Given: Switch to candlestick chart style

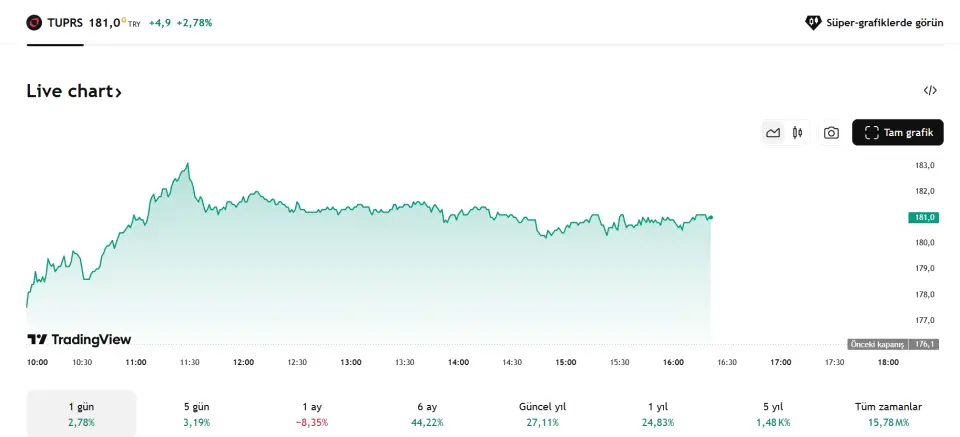Looking at the screenshot, I should [797, 132].
